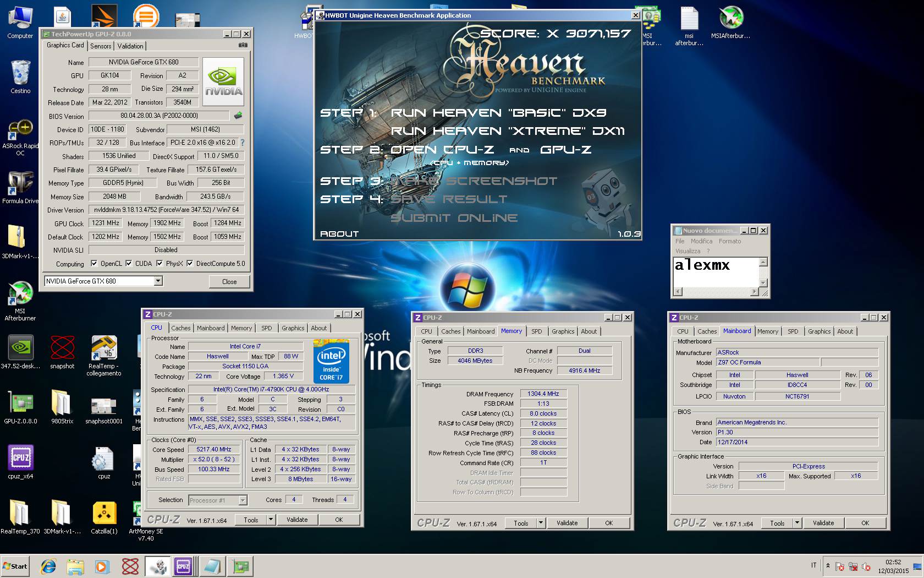Expand Tools dropdown arrow in Mainboard tab window
Image resolution: width=924 pixels, height=578 pixels.
click(798, 523)
